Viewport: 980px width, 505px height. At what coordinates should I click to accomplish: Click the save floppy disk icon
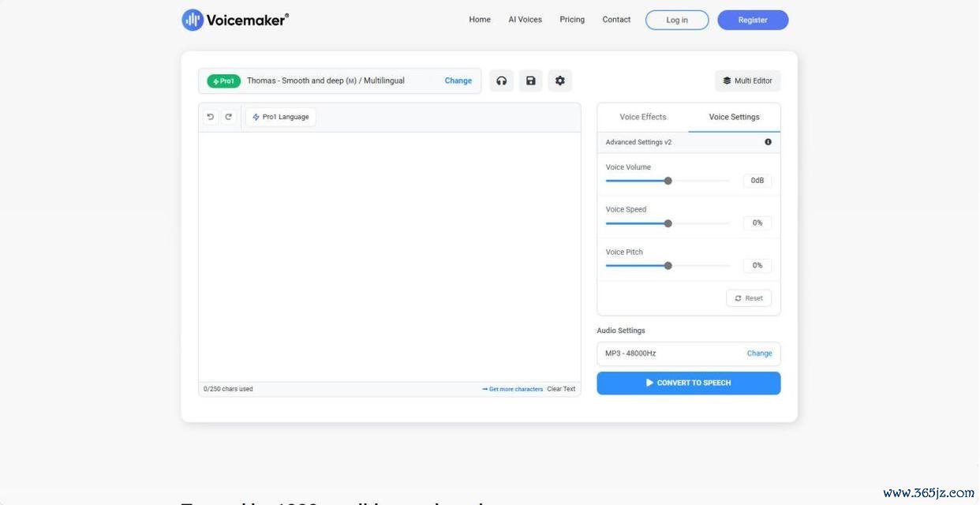click(530, 80)
